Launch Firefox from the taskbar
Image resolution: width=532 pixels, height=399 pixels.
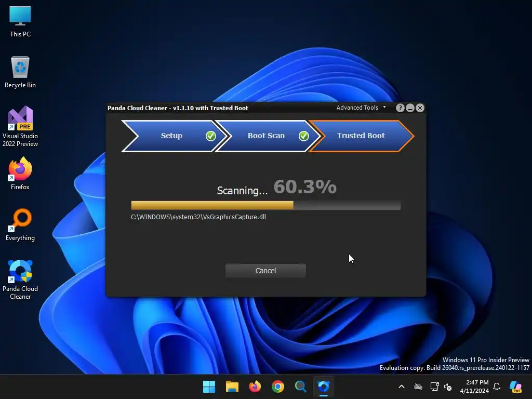pyautogui.click(x=255, y=387)
